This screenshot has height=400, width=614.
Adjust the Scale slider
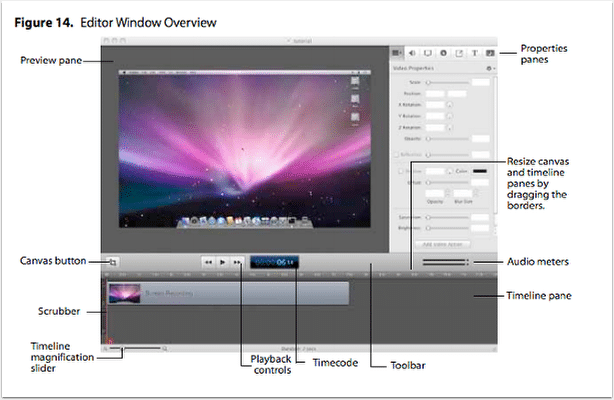click(x=448, y=82)
